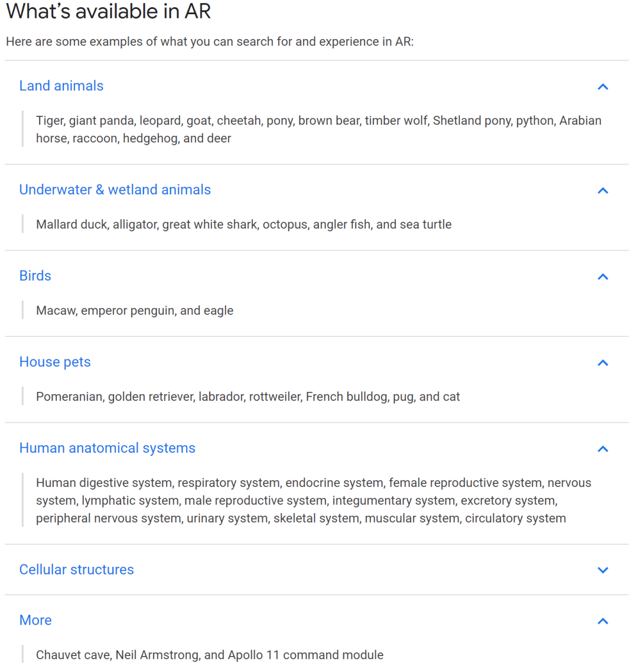
Task: Hide Human anatomical systems using its chevron
Action: pyautogui.click(x=603, y=449)
